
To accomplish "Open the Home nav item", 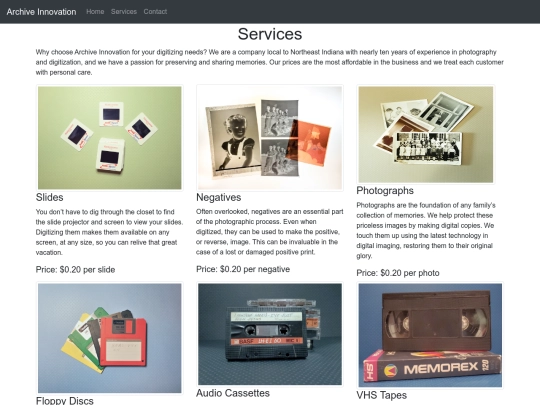I will (x=95, y=12).
